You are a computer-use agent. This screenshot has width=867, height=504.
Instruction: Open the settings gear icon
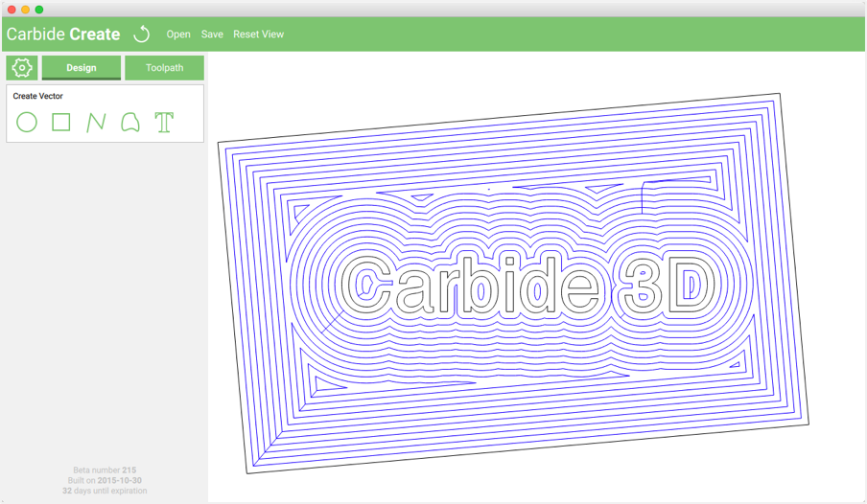[22, 67]
